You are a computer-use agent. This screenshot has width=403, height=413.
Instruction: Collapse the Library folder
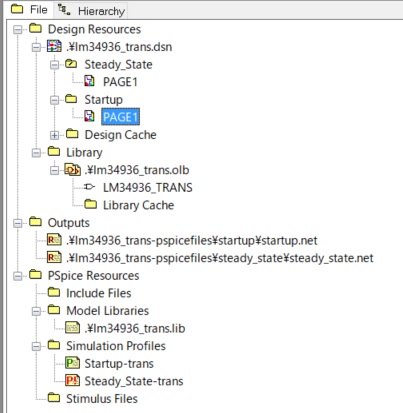pyautogui.click(x=36, y=153)
